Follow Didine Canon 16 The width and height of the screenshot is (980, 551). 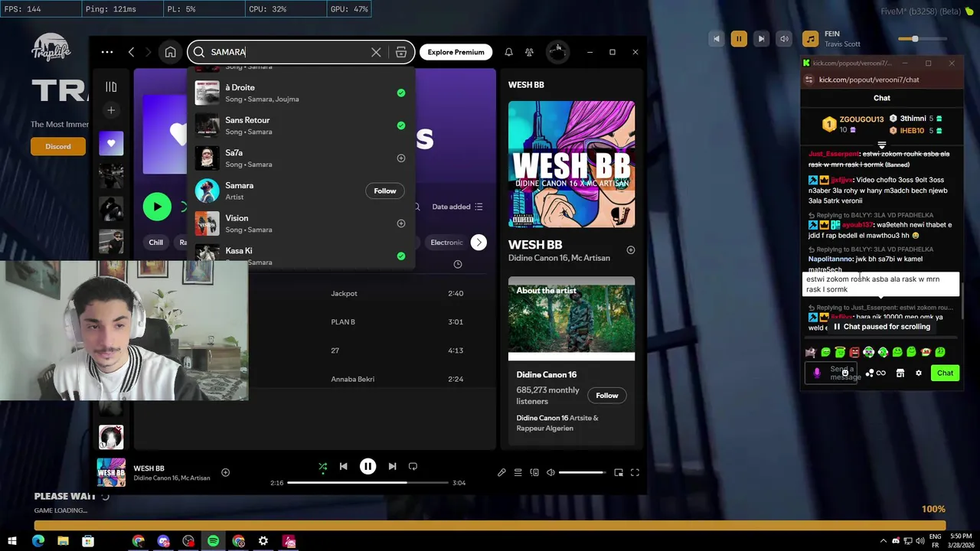coord(607,396)
